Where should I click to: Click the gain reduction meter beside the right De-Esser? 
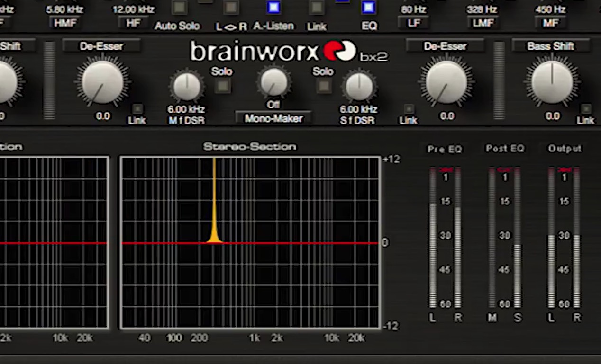(499, 80)
